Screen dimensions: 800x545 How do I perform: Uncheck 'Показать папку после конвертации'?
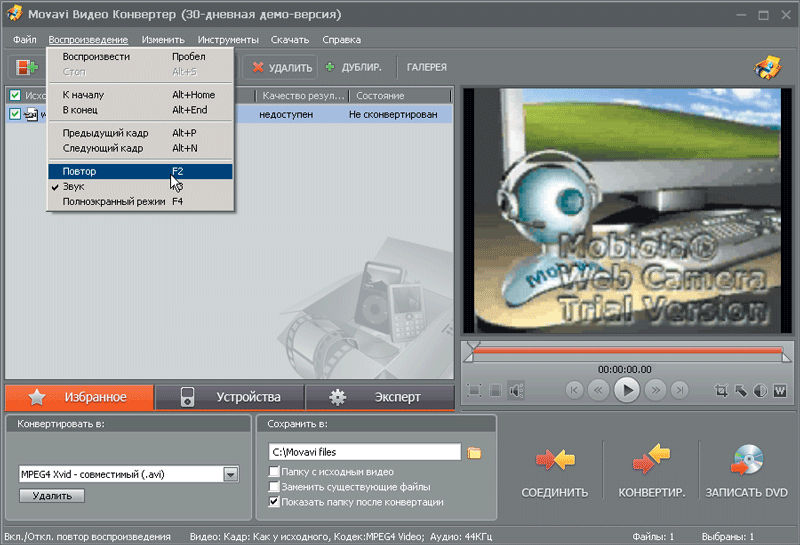275,502
